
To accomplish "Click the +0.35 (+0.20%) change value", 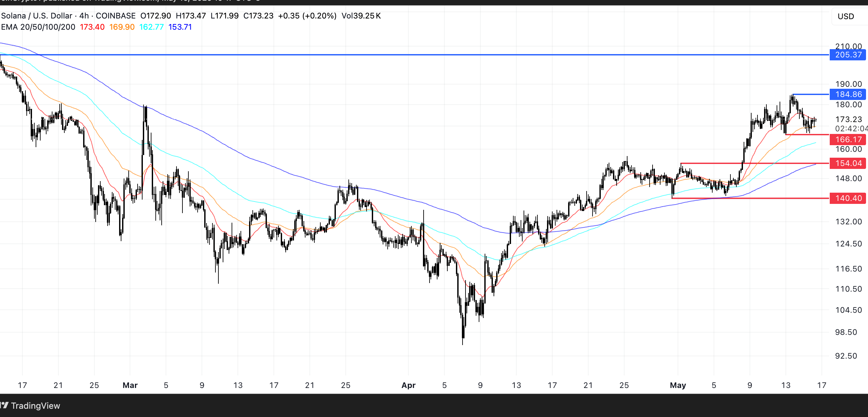I will point(307,16).
